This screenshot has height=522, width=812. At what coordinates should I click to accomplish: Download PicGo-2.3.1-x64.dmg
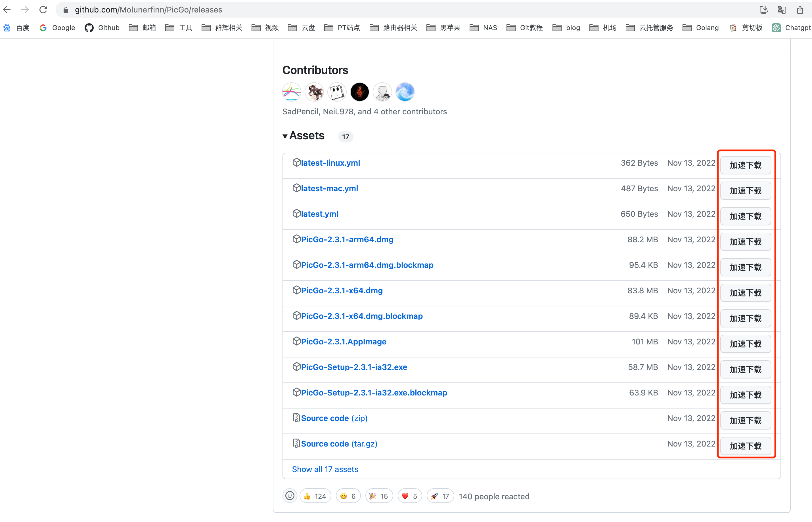coord(342,291)
